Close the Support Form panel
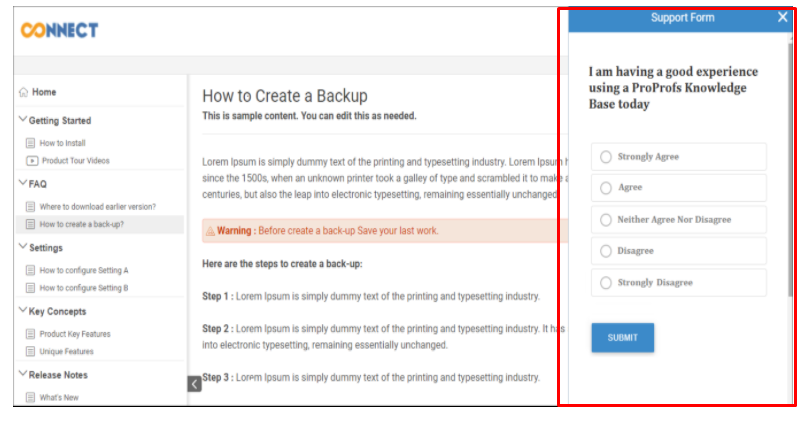Viewport: 801px width, 432px height. 782,17
